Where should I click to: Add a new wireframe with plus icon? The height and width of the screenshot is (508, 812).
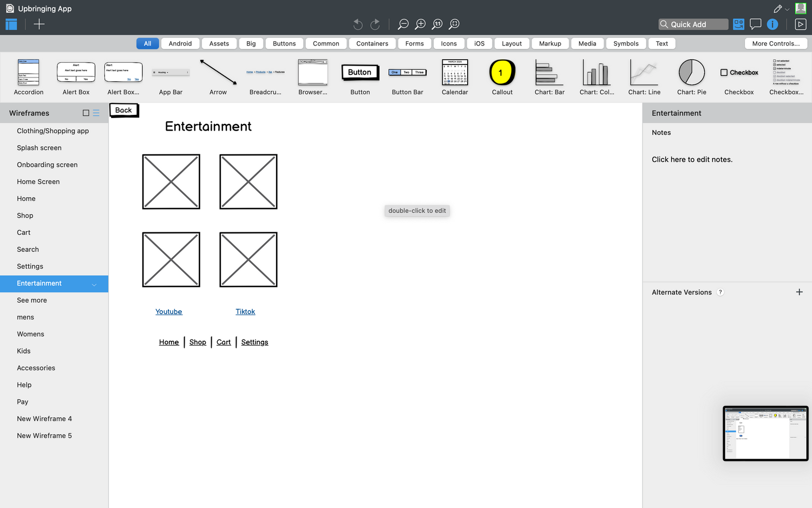(39, 24)
